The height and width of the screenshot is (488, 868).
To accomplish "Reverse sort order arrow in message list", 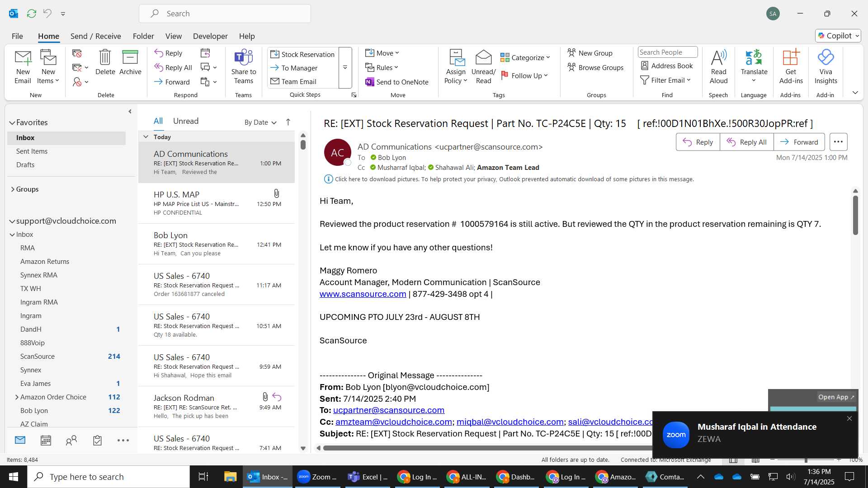I will (x=288, y=122).
